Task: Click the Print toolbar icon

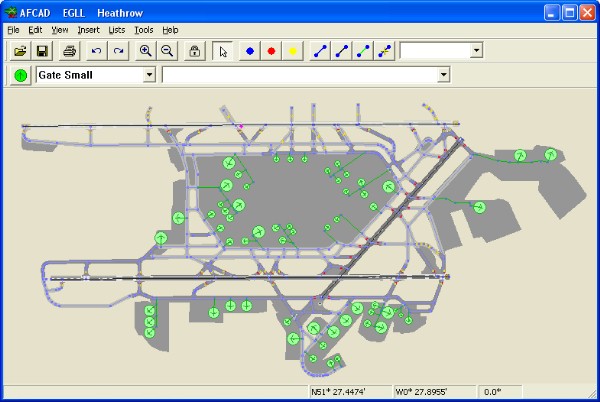Action: point(69,51)
